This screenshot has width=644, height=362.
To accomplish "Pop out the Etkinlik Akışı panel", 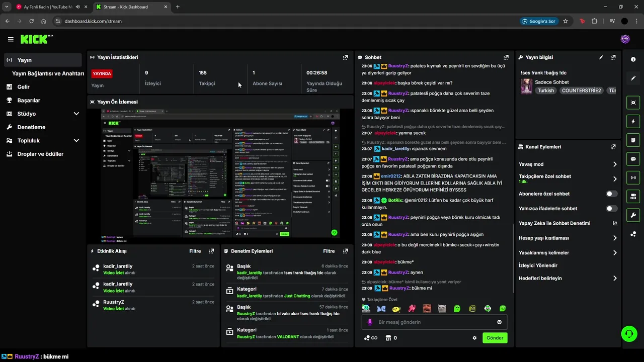I will [211, 251].
